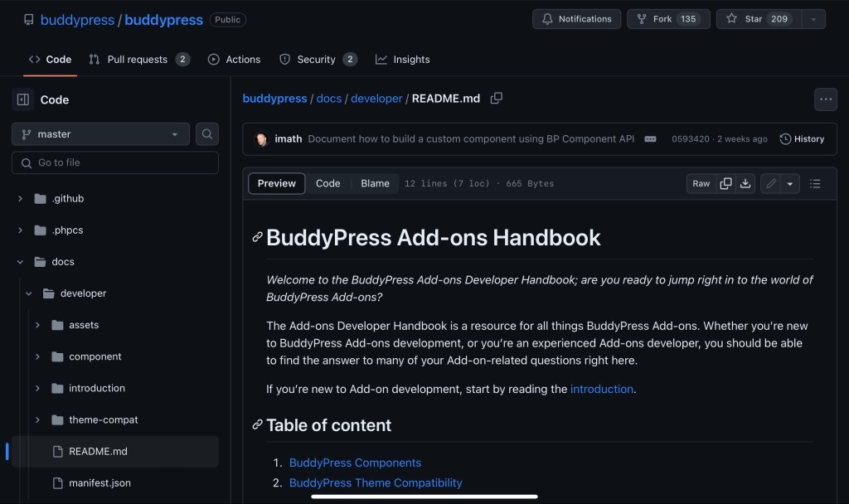Click the three-dot more options button
Viewport: 849px width, 504px height.
pyautogui.click(x=825, y=99)
